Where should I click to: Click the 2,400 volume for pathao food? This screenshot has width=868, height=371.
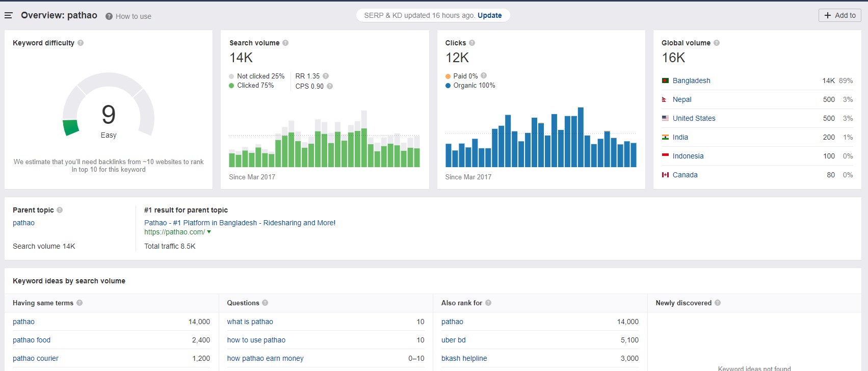click(201, 340)
